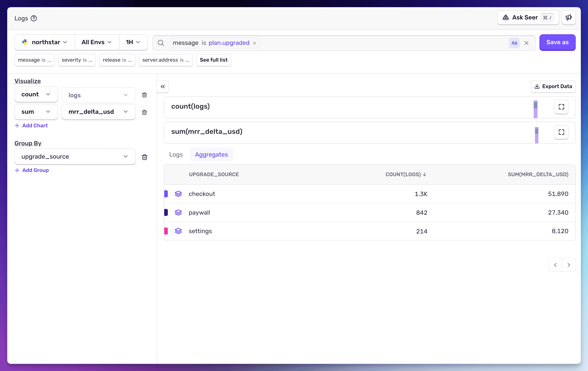Viewport: 588px width, 371px height.
Task: Remove the plan.upgraded filter token
Action: (254, 43)
